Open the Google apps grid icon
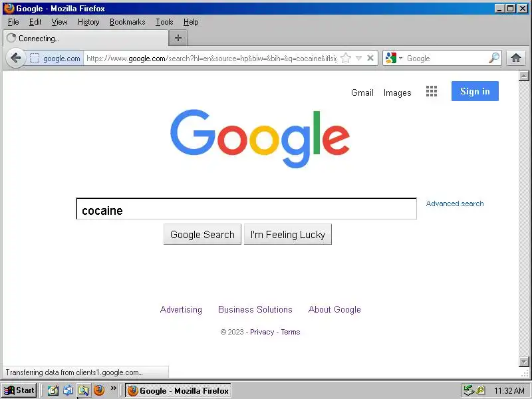The width and height of the screenshot is (532, 399). (431, 91)
